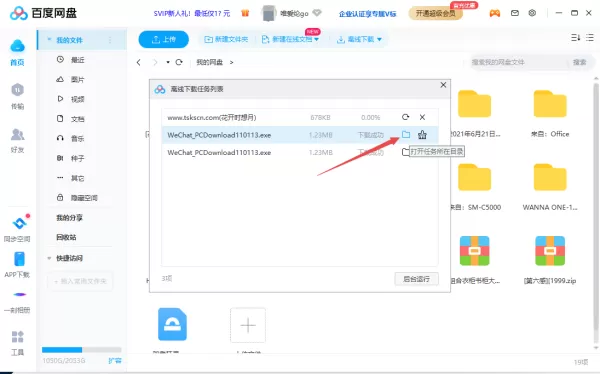
Task: Open the 传输 transfer section
Action: point(17,96)
